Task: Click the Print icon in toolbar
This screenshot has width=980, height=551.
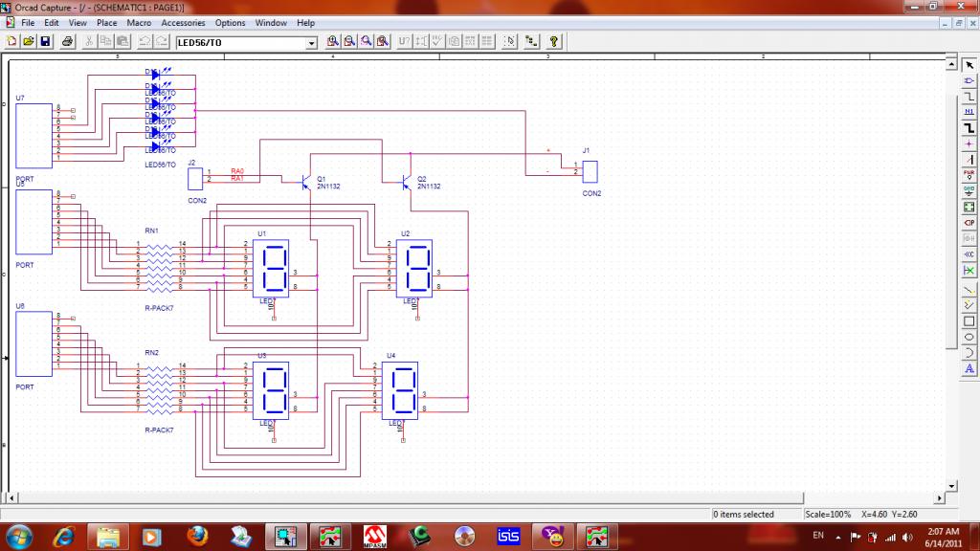Action: coord(68,42)
